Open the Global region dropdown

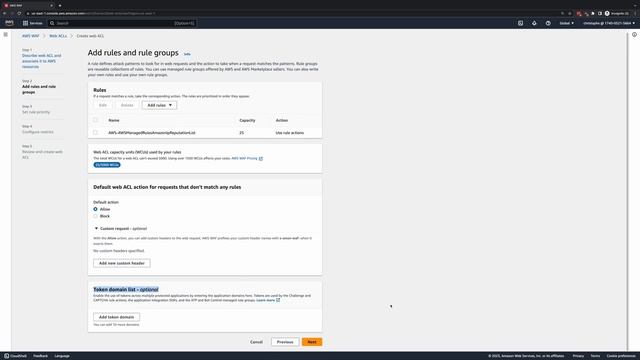pyautogui.click(x=567, y=23)
